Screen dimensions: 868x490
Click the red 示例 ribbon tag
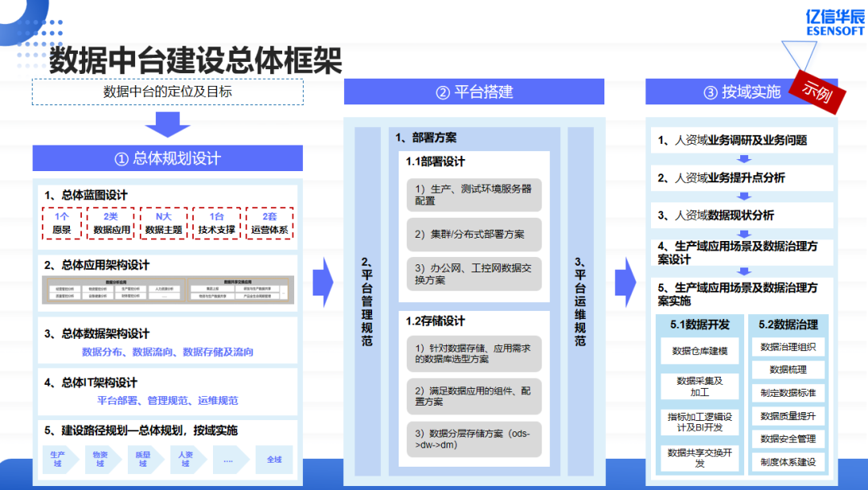[817, 92]
